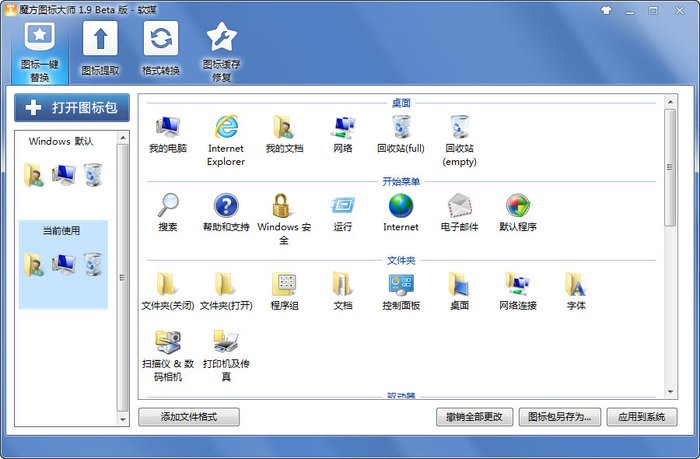
Task: Select the 我的电脑 desktop icon
Action: coord(168,134)
